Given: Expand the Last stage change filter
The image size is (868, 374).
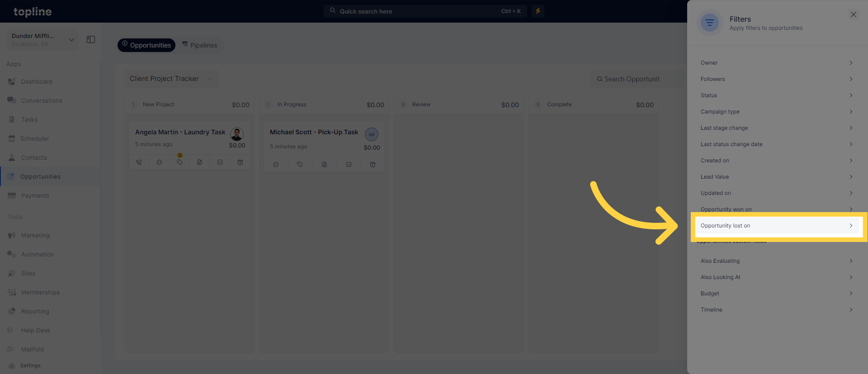Looking at the screenshot, I should pyautogui.click(x=777, y=128).
